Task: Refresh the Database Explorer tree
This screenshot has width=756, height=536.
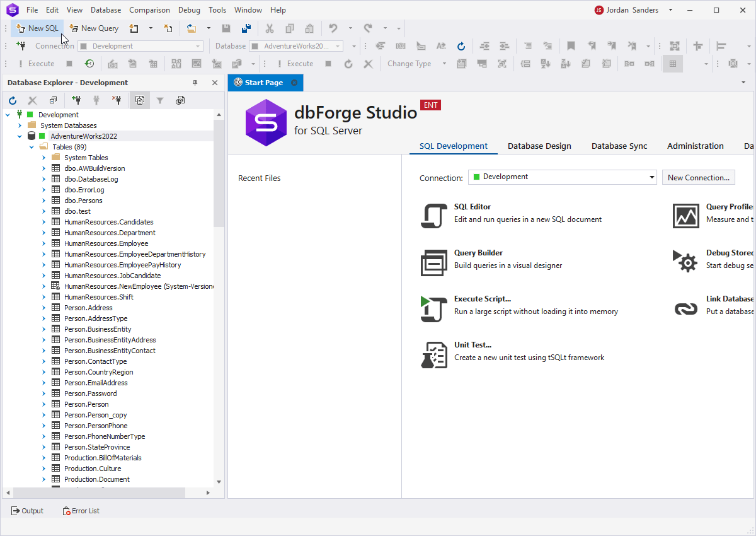Action: 13,100
